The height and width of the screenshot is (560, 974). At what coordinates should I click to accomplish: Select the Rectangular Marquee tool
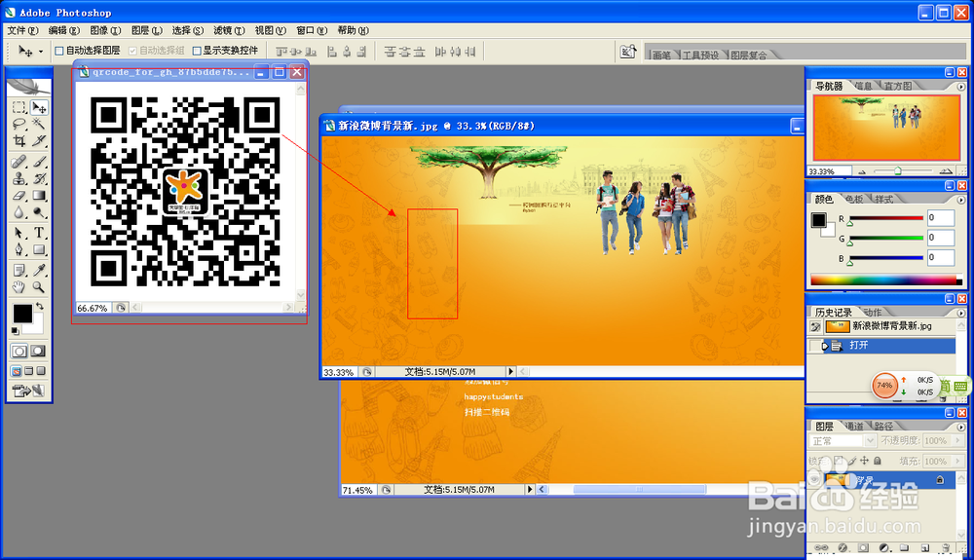pos(19,107)
